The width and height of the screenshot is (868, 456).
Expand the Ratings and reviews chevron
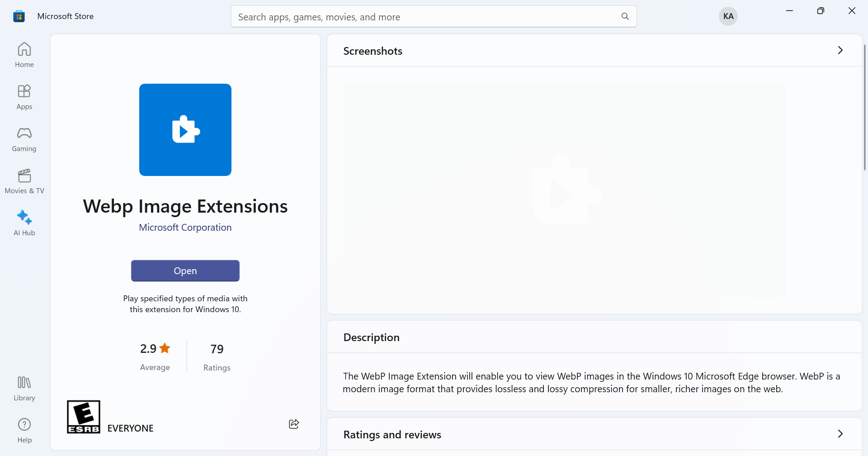click(x=840, y=434)
